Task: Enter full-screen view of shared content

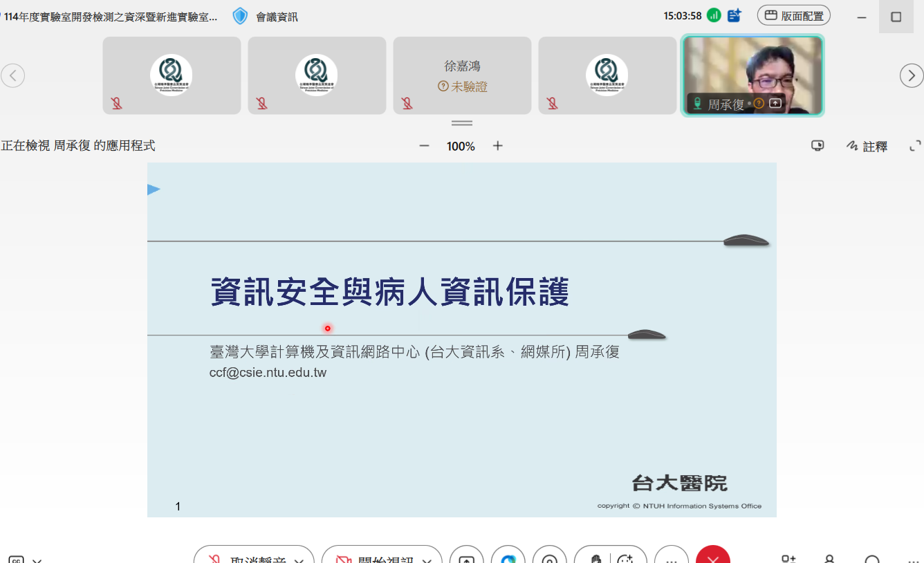Action: (x=915, y=146)
